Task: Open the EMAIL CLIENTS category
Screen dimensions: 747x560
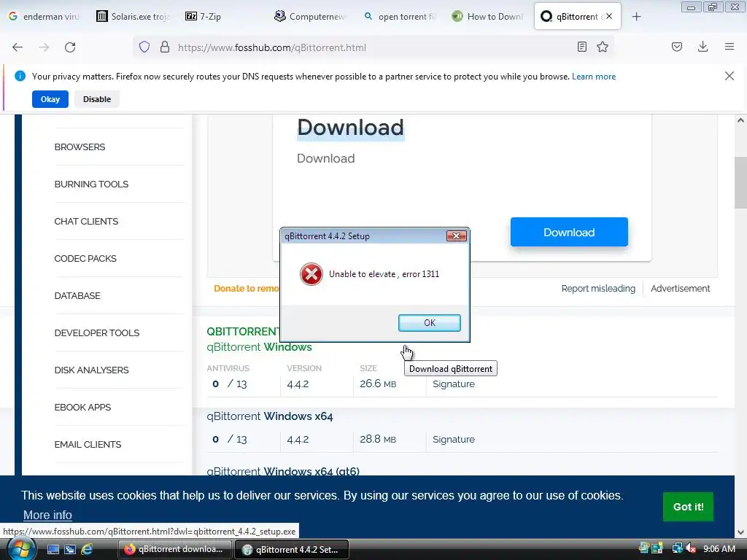Action: coord(88,444)
